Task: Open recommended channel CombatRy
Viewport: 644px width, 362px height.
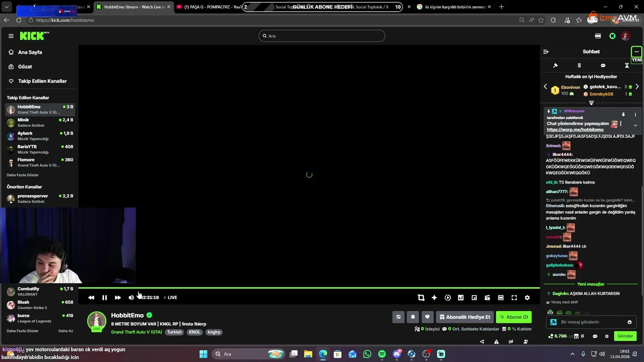Action: (x=40, y=291)
